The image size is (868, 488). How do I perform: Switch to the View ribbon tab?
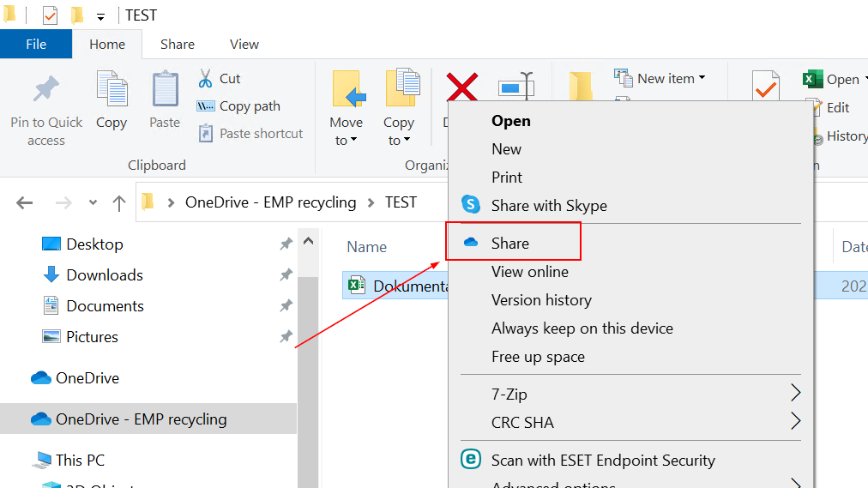point(244,45)
